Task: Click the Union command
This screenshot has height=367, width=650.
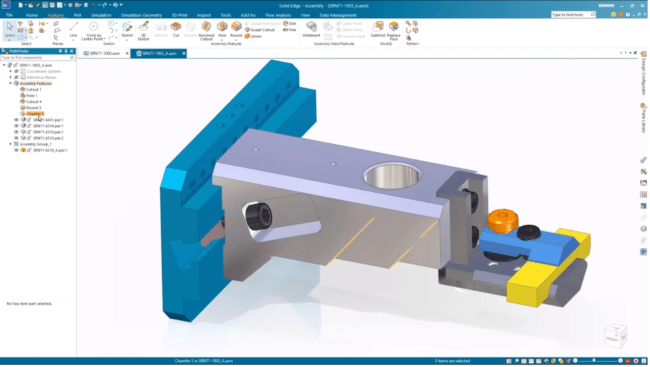Action: pyautogui.click(x=253, y=36)
